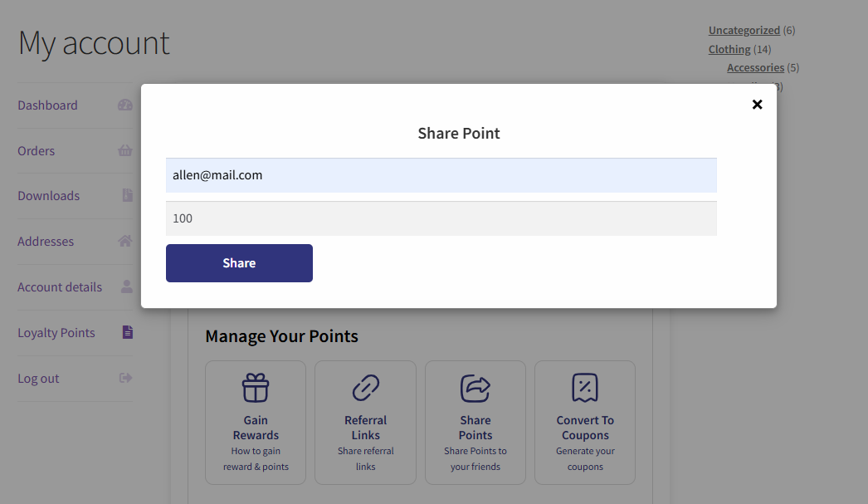Open the Uncategorized category link
The width and height of the screenshot is (868, 504).
(x=744, y=31)
